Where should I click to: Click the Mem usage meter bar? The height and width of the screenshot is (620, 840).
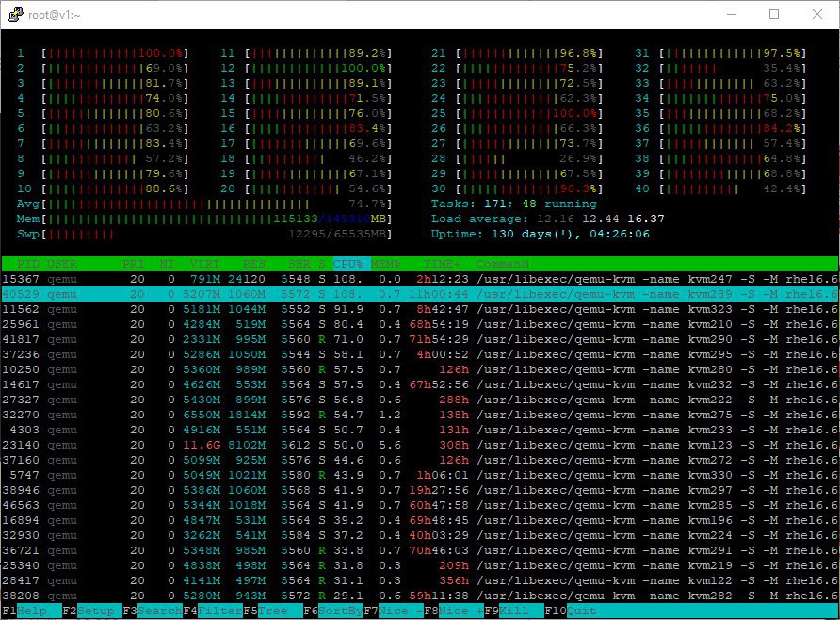point(217,220)
